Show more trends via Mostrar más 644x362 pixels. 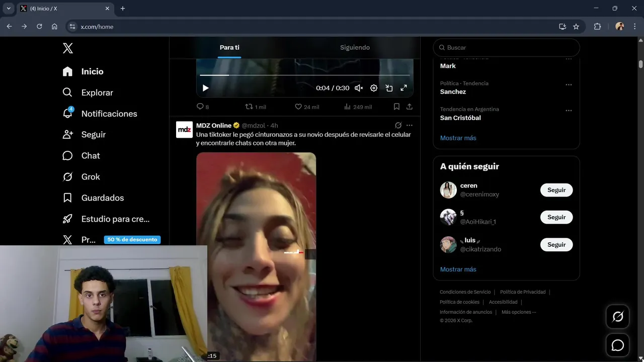pos(458,138)
